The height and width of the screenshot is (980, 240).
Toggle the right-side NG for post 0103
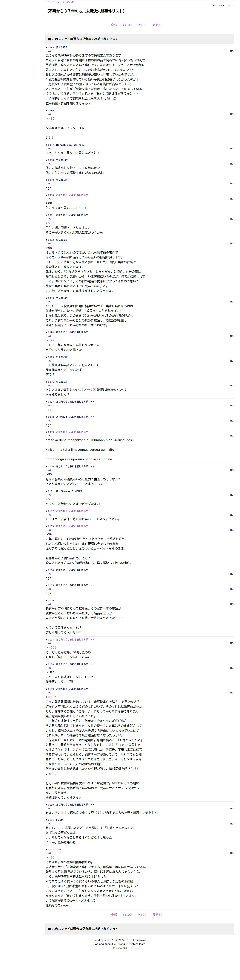pyautogui.click(x=232, y=530)
